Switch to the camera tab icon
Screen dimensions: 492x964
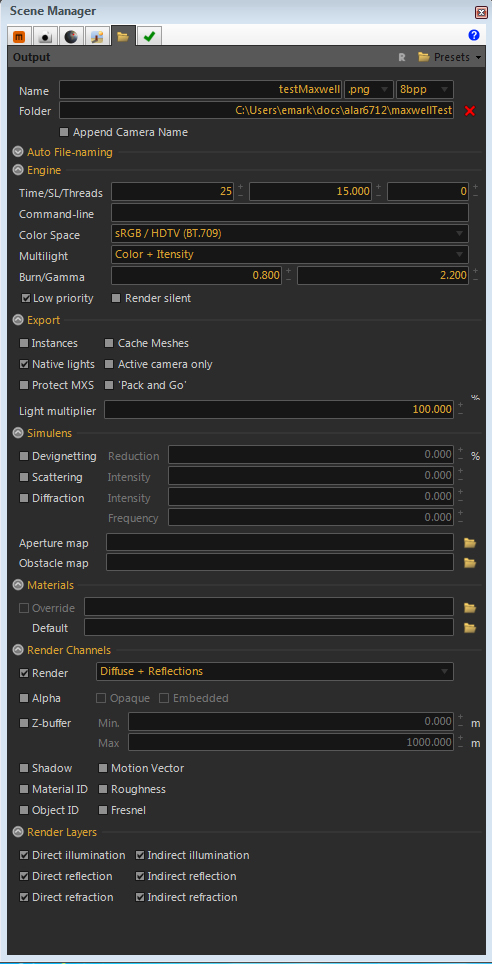(x=45, y=37)
